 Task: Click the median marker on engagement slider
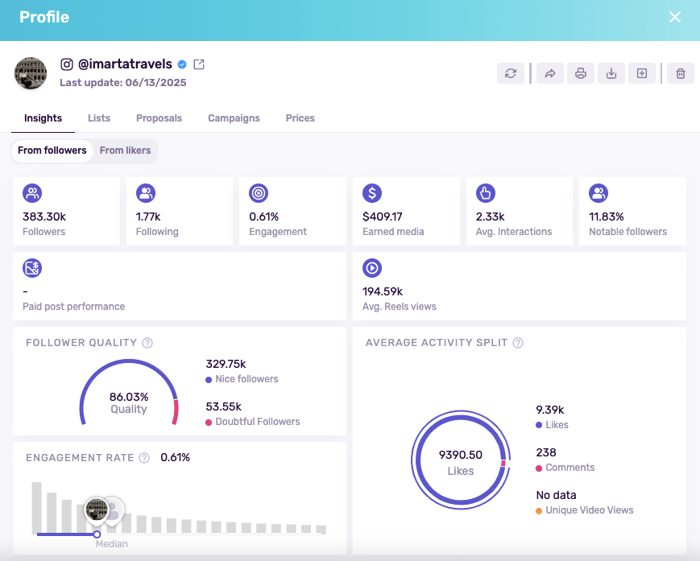point(97,534)
